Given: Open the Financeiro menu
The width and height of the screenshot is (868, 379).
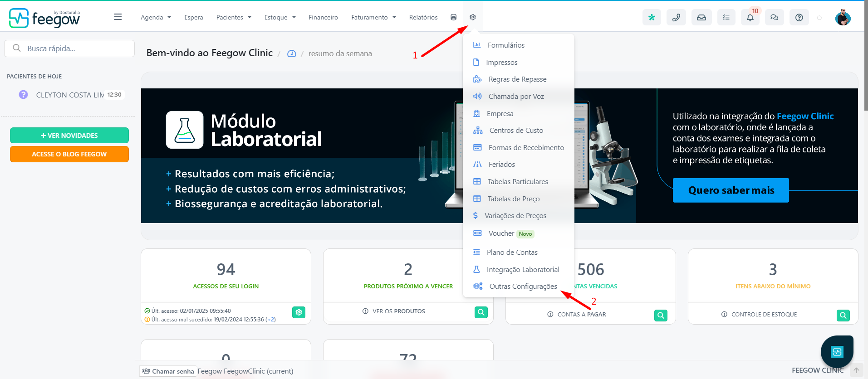Looking at the screenshot, I should pyautogui.click(x=323, y=17).
